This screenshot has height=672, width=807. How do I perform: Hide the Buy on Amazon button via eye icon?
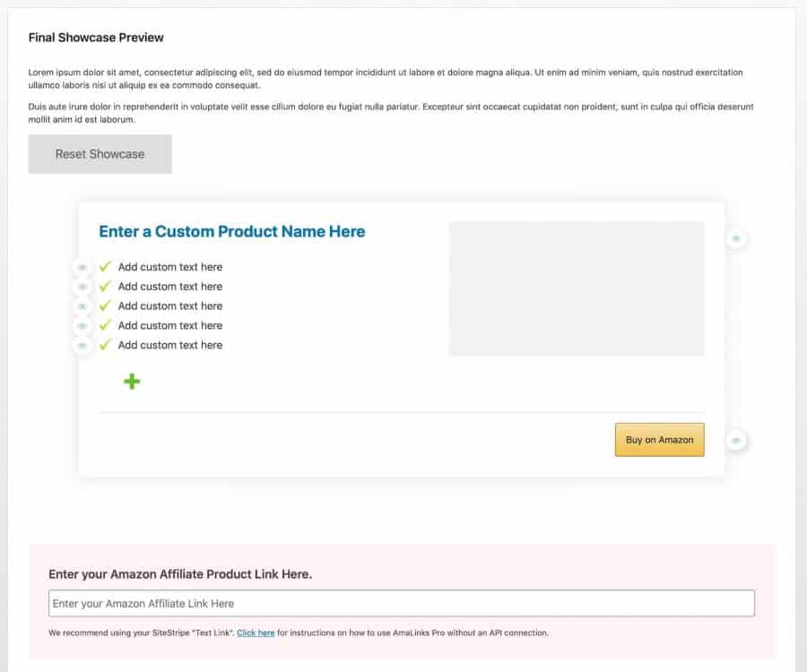coord(736,440)
